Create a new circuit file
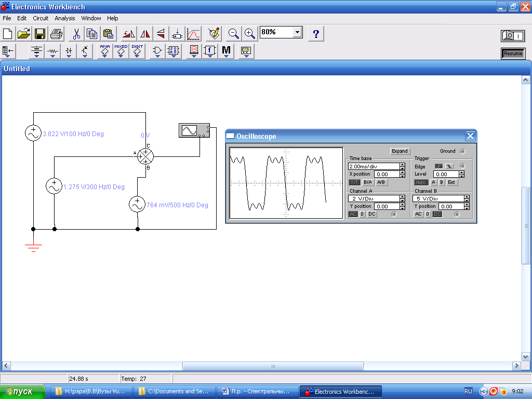The height and width of the screenshot is (399, 532). click(x=8, y=34)
